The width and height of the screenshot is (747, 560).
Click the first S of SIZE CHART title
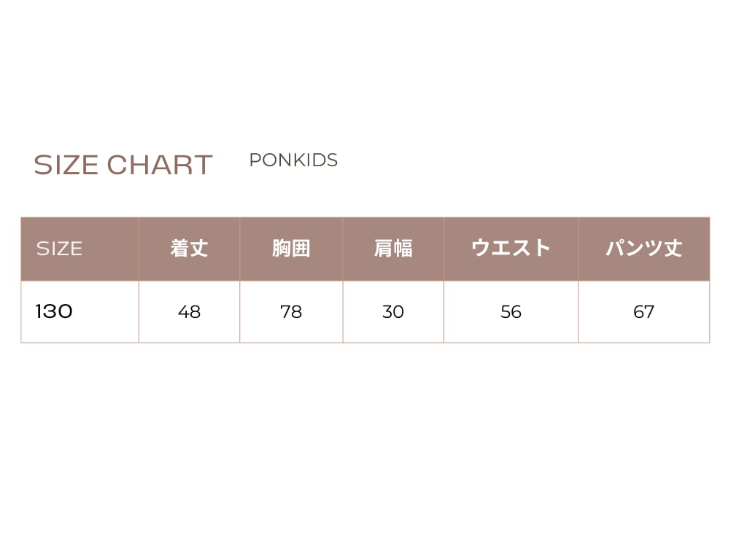[x=42, y=165]
